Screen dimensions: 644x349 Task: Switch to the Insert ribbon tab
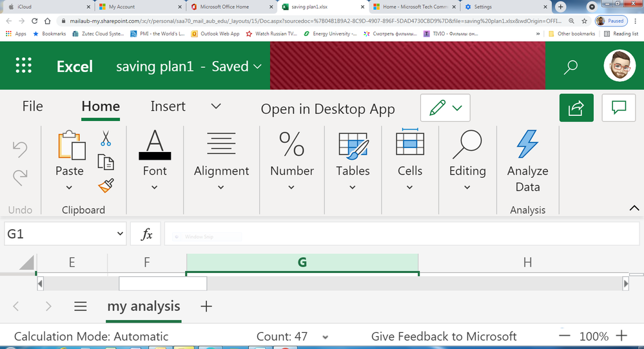click(168, 106)
